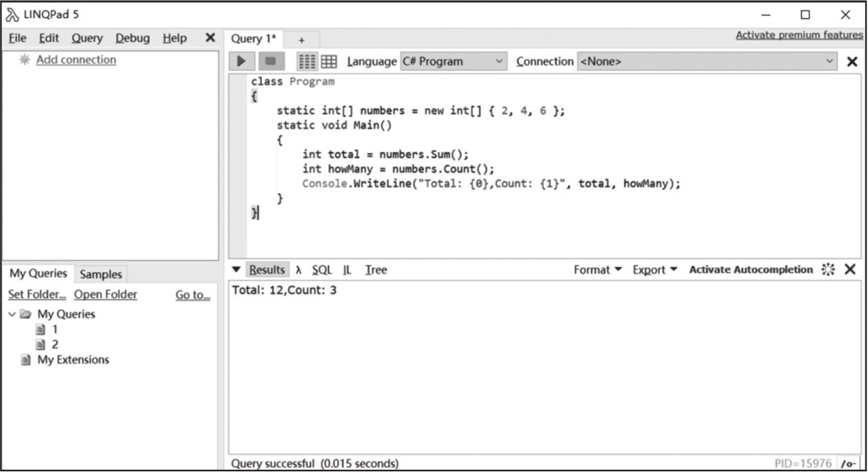The image size is (868, 472).
Task: Show the IL output tab
Action: [x=347, y=270]
